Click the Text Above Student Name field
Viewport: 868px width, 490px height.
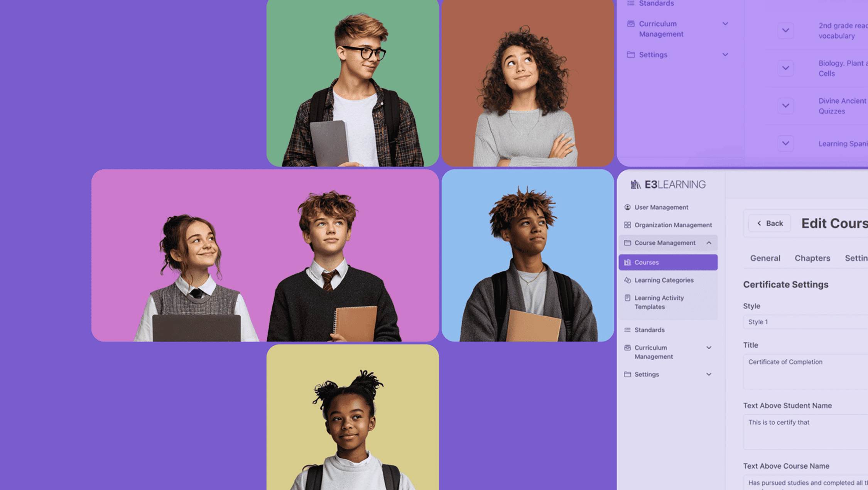(804, 431)
